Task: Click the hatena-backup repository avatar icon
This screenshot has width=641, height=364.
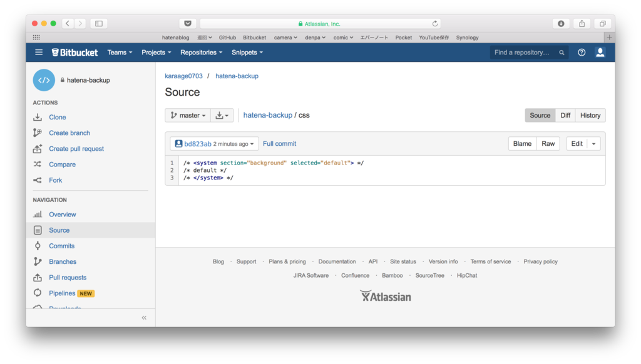Action: tap(44, 80)
